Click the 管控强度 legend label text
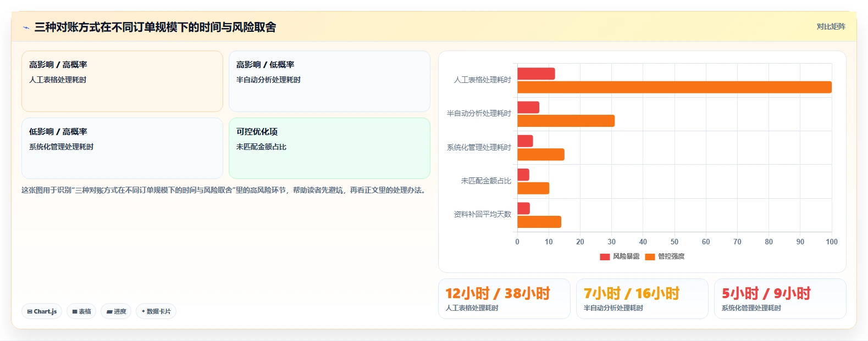Viewport: 868px width, 341px height. pyautogui.click(x=671, y=256)
